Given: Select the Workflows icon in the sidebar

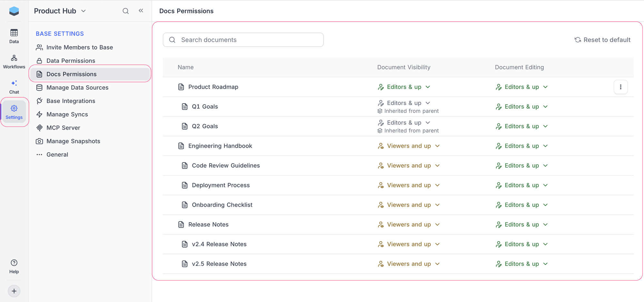Looking at the screenshot, I should [x=14, y=61].
